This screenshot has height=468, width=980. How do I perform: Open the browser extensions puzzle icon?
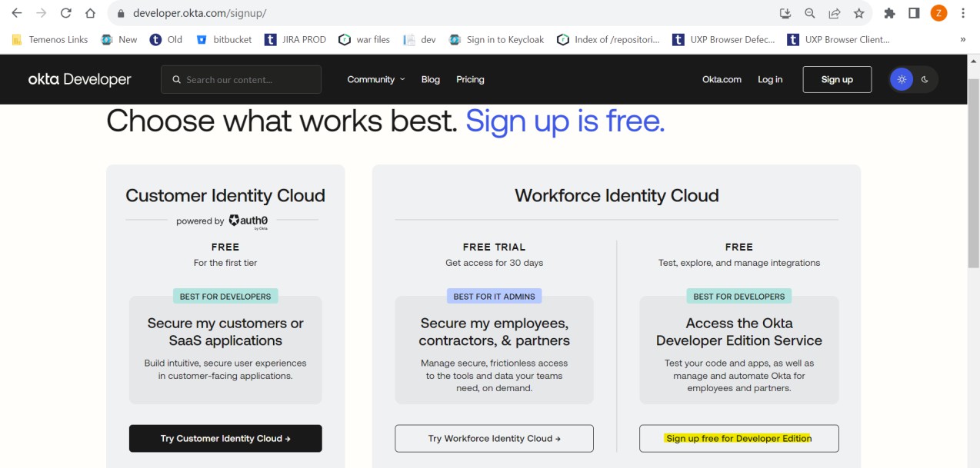889,13
